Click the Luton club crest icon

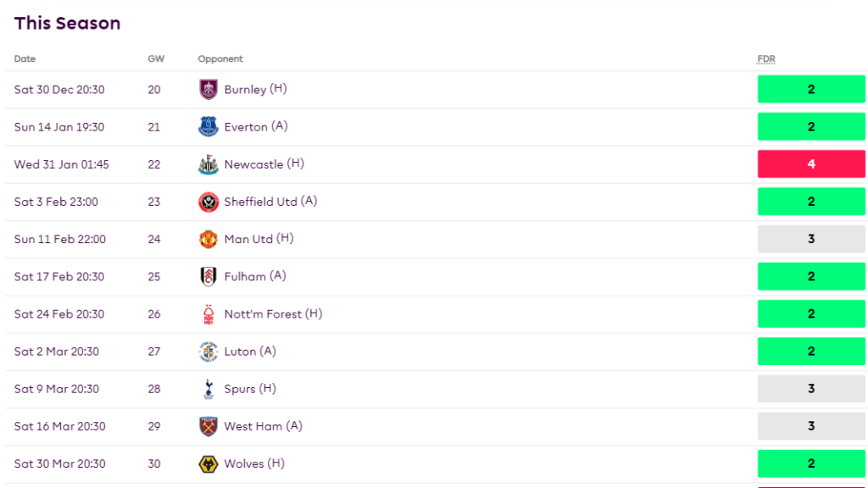click(x=208, y=352)
